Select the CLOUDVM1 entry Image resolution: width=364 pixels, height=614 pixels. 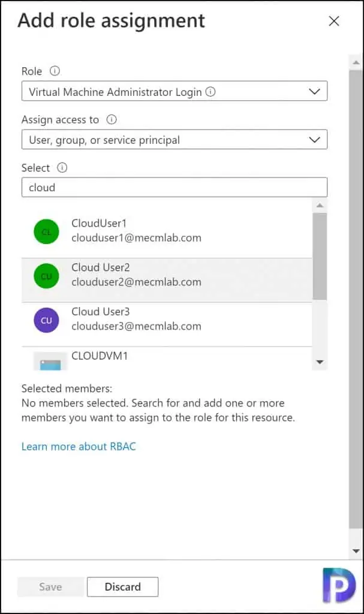click(x=167, y=359)
